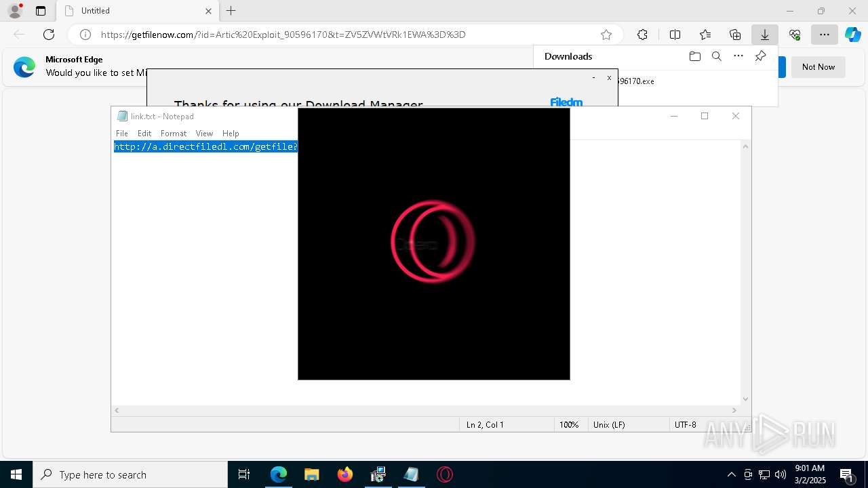Open more options in Downloads panel
The image size is (868, 488).
[x=738, y=56]
